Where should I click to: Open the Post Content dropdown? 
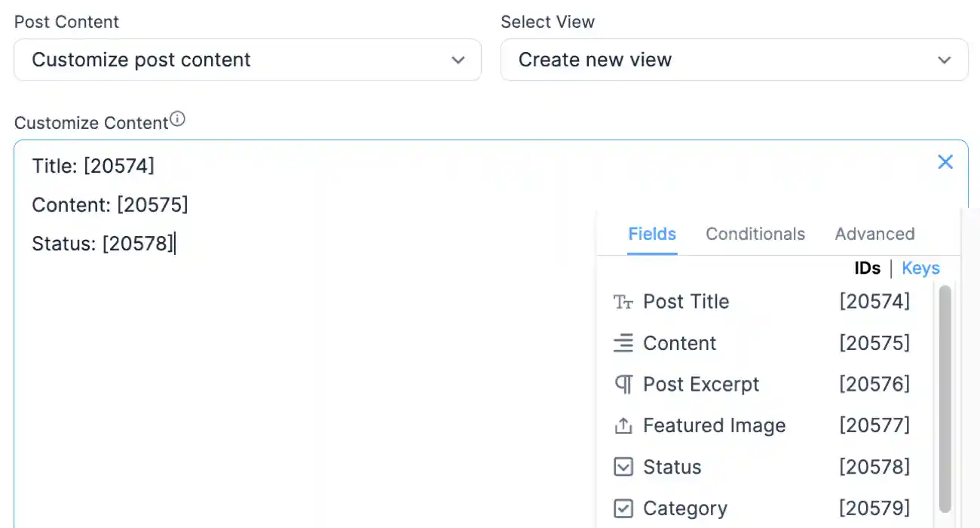[247, 59]
